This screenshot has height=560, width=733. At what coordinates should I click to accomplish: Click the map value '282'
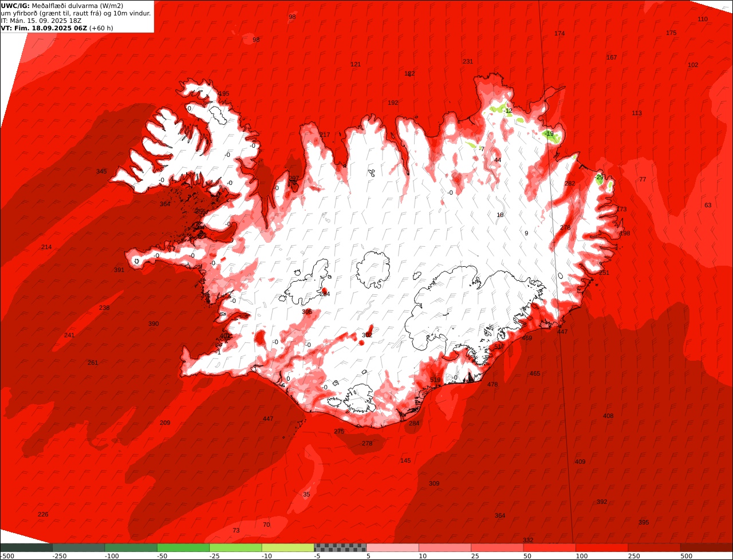(x=570, y=183)
